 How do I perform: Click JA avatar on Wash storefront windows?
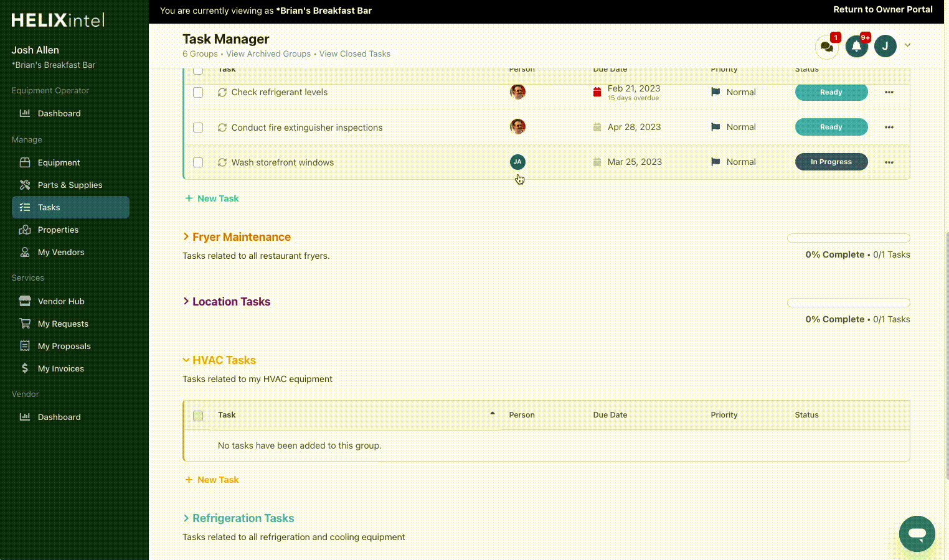tap(517, 162)
